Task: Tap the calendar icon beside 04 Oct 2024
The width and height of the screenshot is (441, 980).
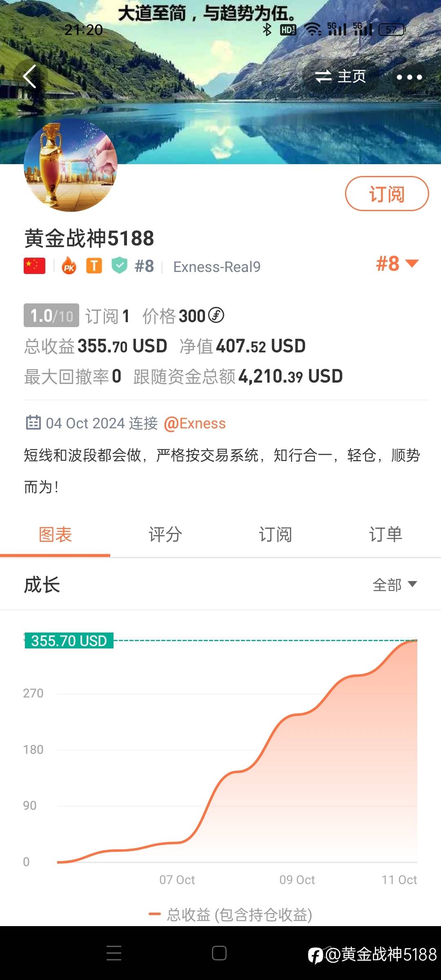Action: 33,423
